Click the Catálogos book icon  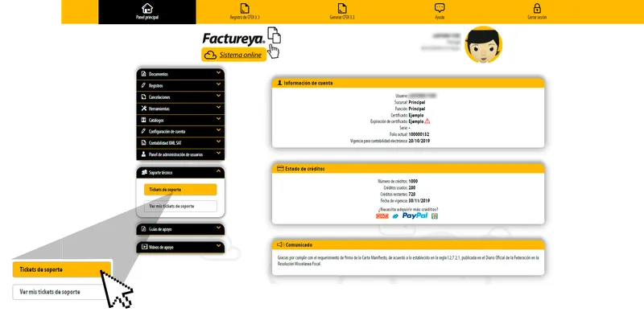point(143,120)
